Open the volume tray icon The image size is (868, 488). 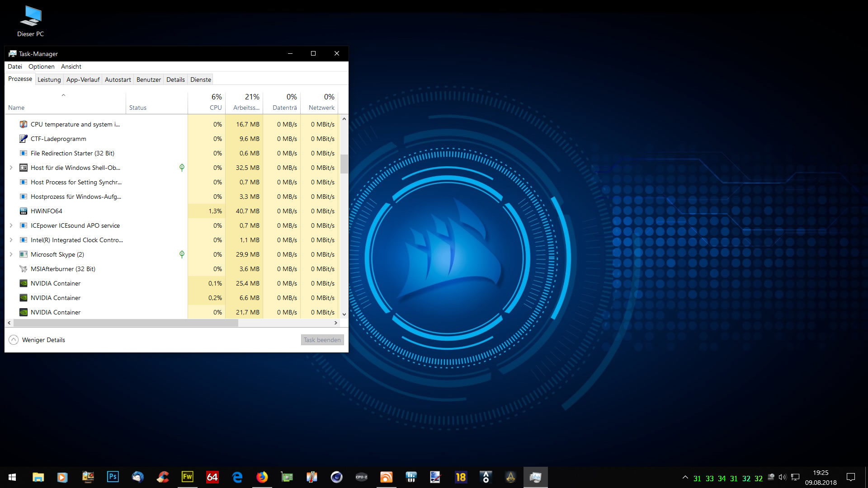tap(783, 477)
